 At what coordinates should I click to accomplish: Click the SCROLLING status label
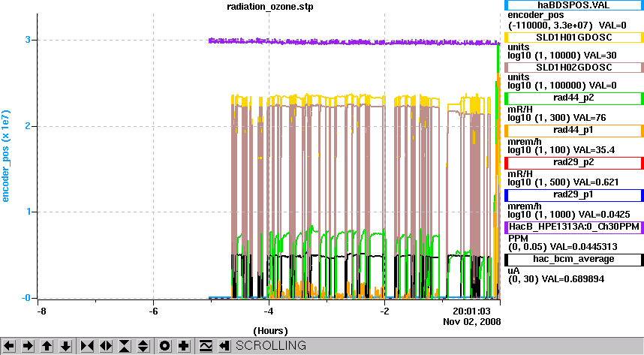(271, 345)
